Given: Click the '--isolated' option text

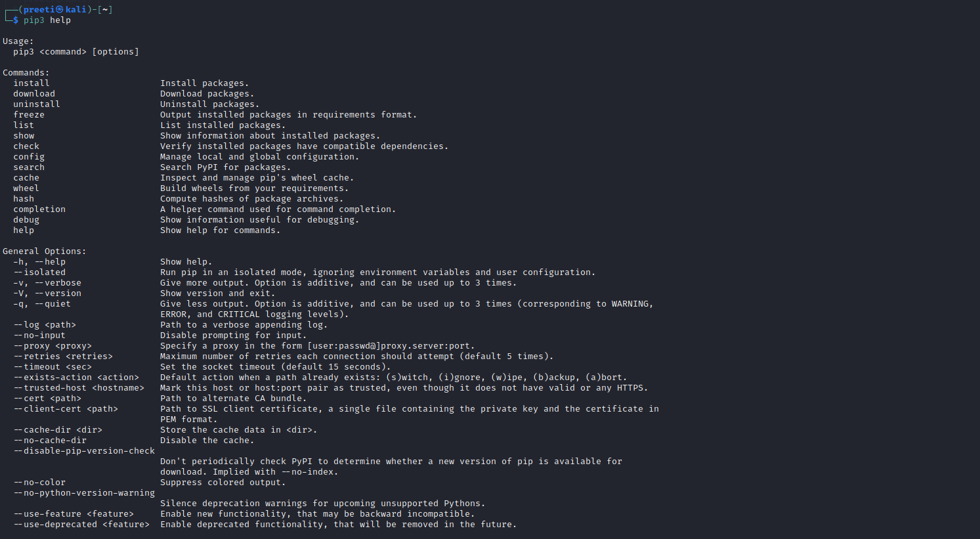Looking at the screenshot, I should click(x=40, y=272).
